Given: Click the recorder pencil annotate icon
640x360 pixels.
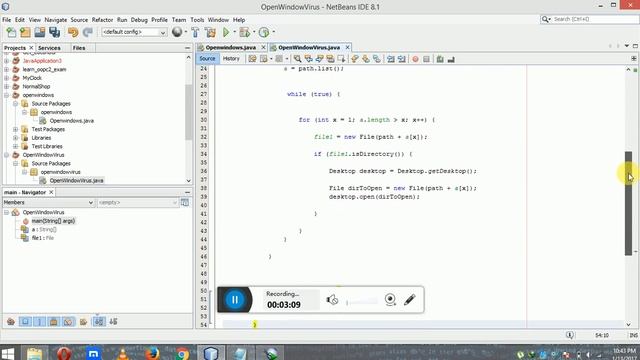Looking at the screenshot, I should 410,300.
